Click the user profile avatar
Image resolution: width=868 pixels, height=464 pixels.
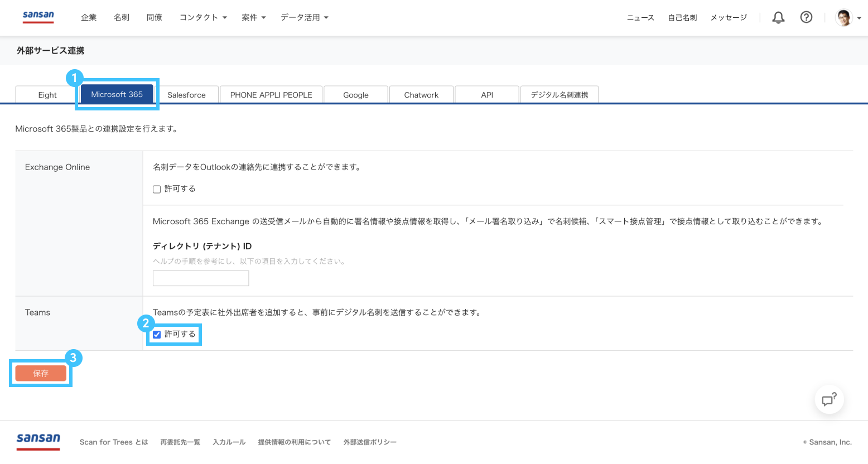click(x=844, y=18)
